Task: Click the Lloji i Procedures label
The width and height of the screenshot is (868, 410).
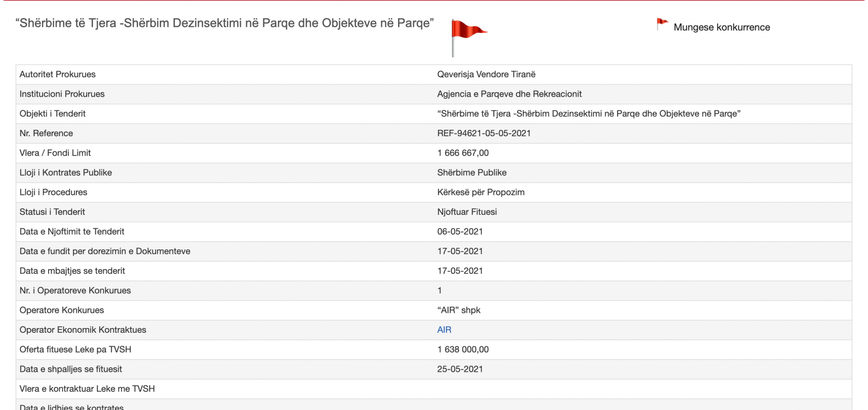Action: [53, 192]
